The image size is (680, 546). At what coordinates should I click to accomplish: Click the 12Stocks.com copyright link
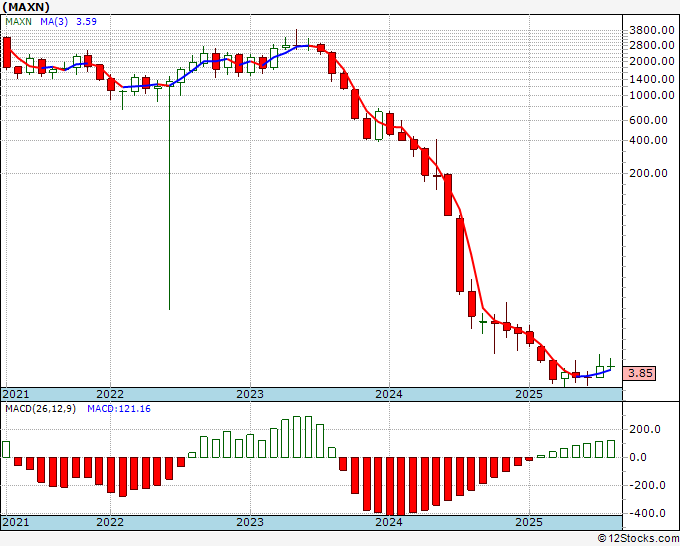[x=638, y=539]
